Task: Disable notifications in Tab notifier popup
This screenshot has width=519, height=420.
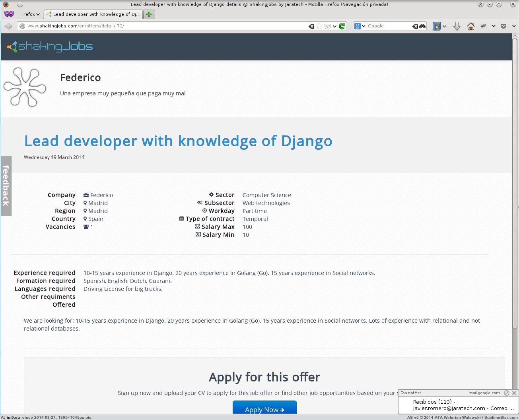Action: [506, 393]
